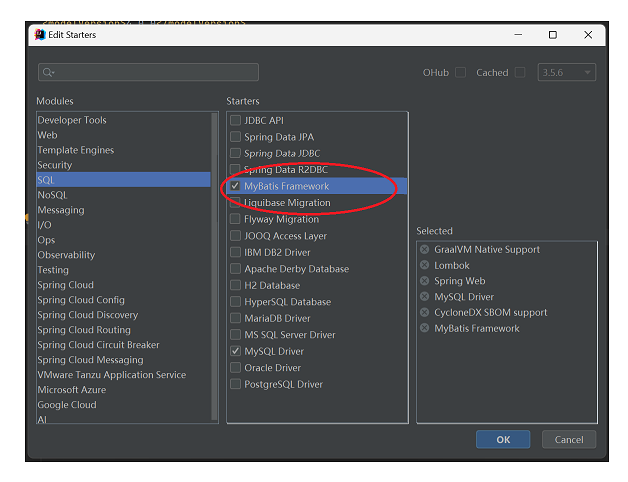Check the PostgreSQL Driver starter
The image size is (628, 482).
coord(236,384)
